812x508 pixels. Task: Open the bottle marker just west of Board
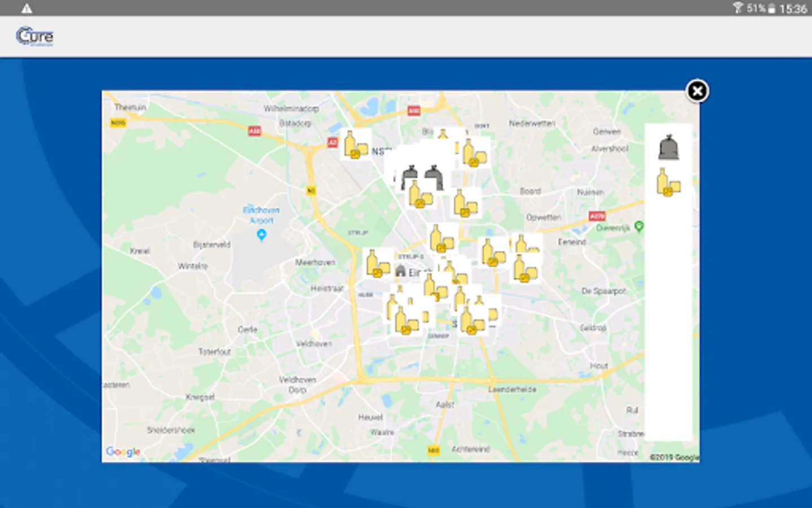click(466, 203)
